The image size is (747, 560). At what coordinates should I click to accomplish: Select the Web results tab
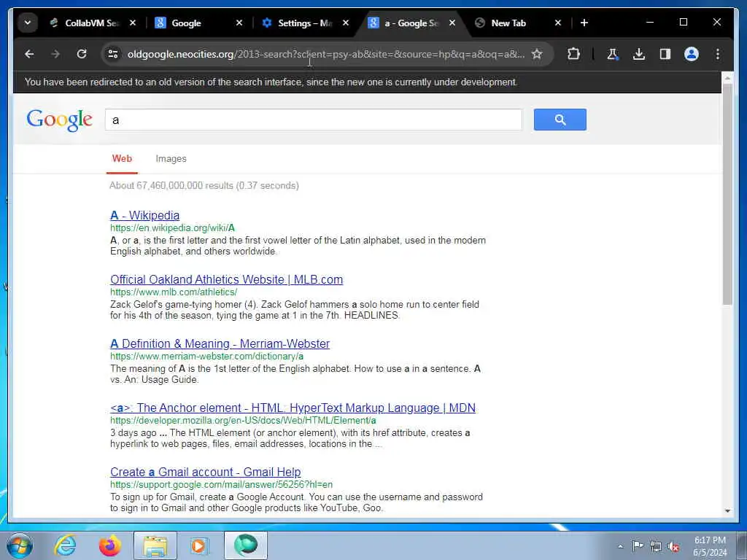(x=122, y=159)
